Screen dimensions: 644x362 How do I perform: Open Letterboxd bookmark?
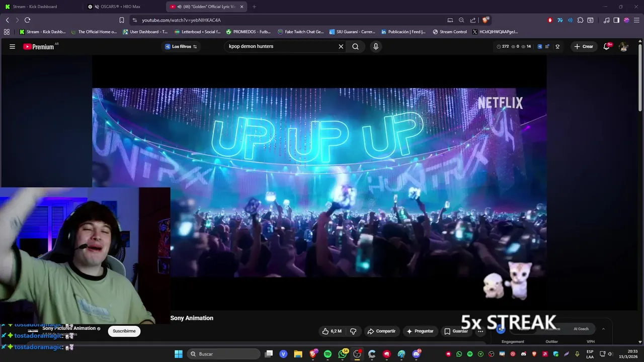(197, 32)
